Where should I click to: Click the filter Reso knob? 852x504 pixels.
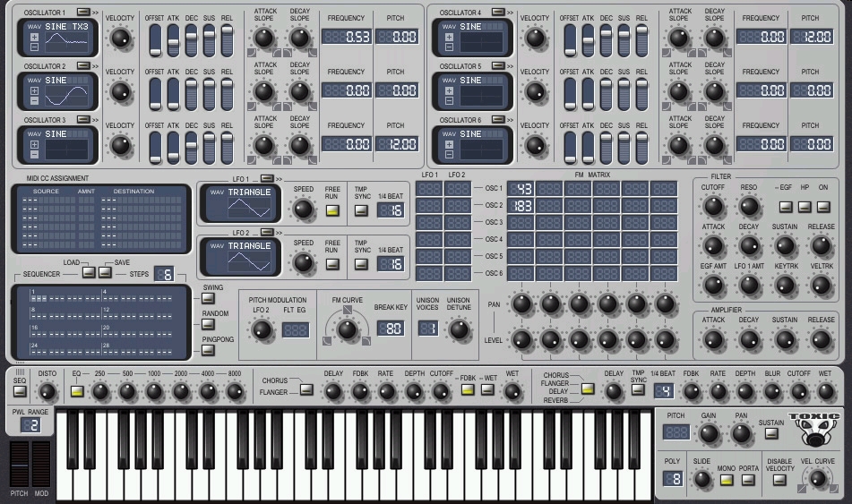[x=749, y=207]
